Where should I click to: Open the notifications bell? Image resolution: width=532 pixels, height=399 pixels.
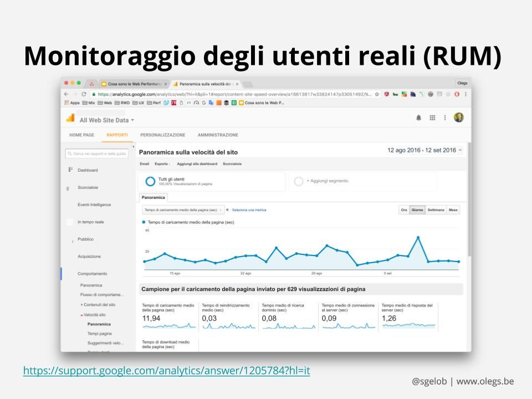tap(419, 117)
